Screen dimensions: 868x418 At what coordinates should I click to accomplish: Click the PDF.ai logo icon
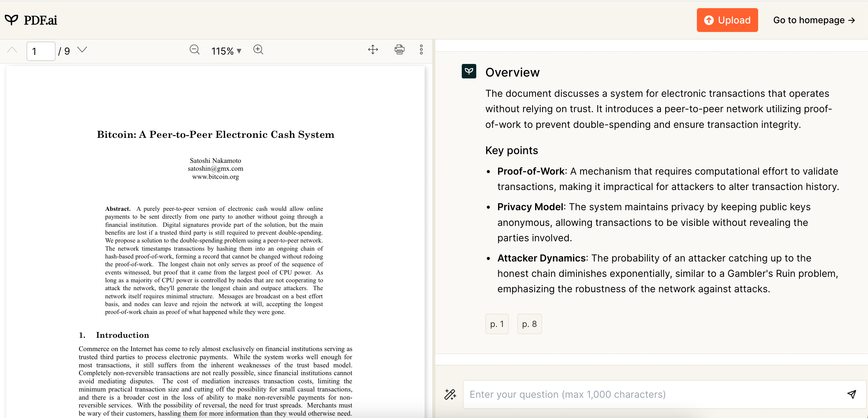[12, 20]
